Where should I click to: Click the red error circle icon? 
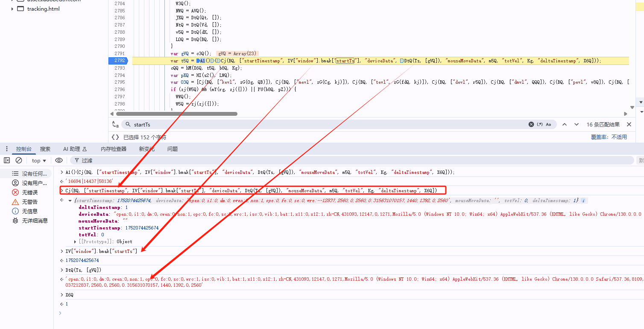pos(15,193)
